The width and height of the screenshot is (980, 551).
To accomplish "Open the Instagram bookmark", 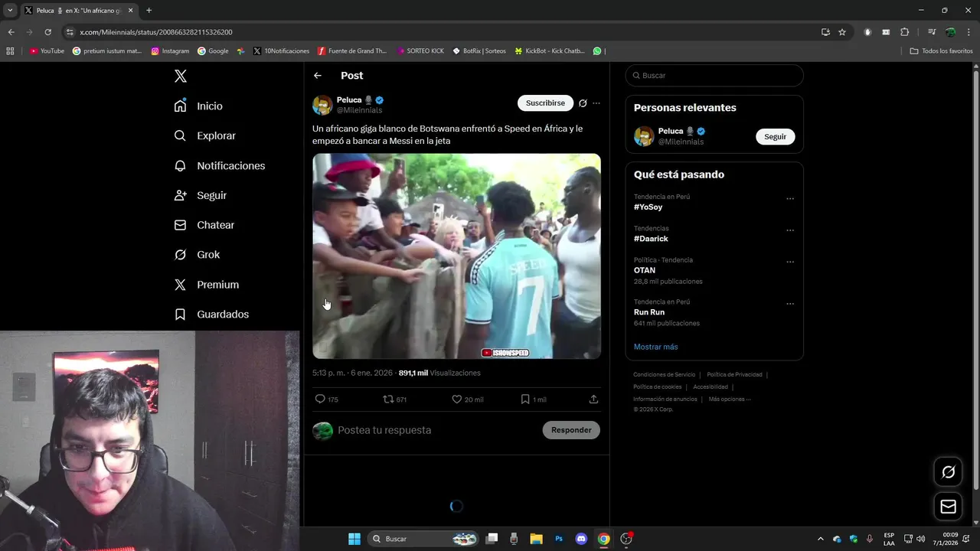I will coord(170,51).
